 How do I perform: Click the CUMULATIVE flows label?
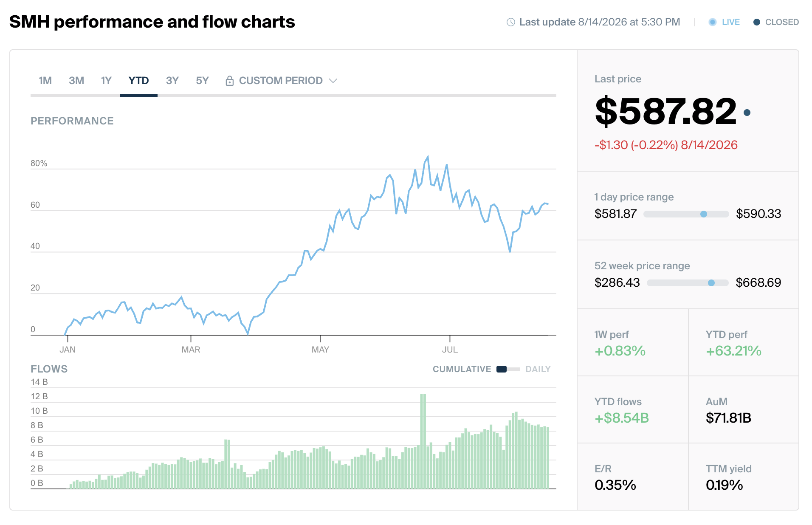pos(462,369)
